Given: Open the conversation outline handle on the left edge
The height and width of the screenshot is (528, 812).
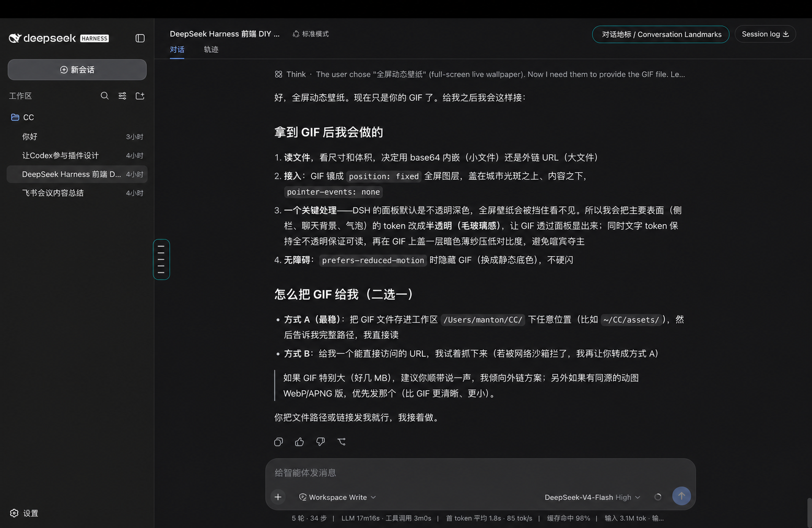Looking at the screenshot, I should tap(161, 259).
